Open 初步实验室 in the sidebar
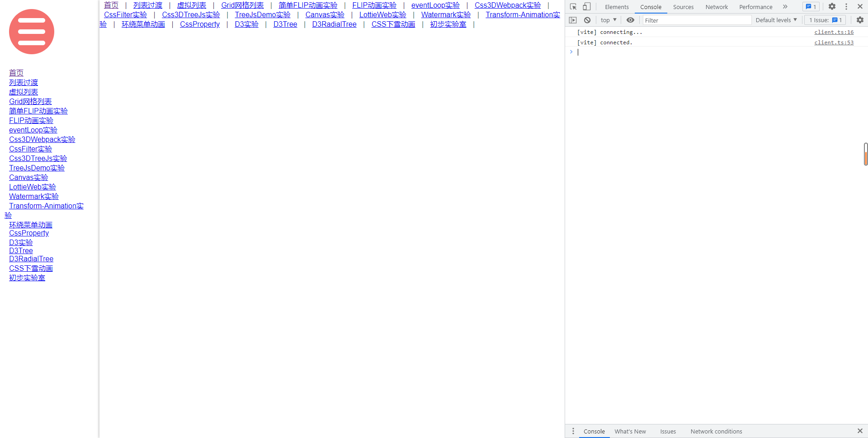This screenshot has height=438, width=868. click(x=27, y=278)
